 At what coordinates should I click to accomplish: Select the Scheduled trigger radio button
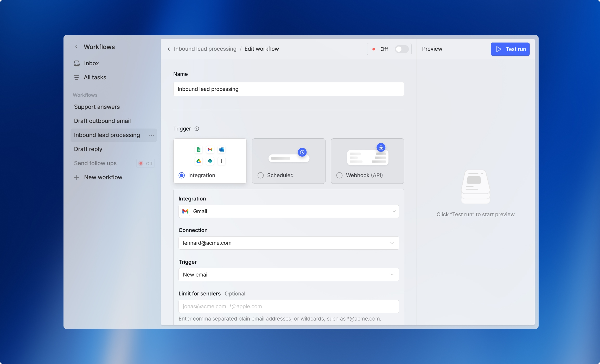pos(261,175)
